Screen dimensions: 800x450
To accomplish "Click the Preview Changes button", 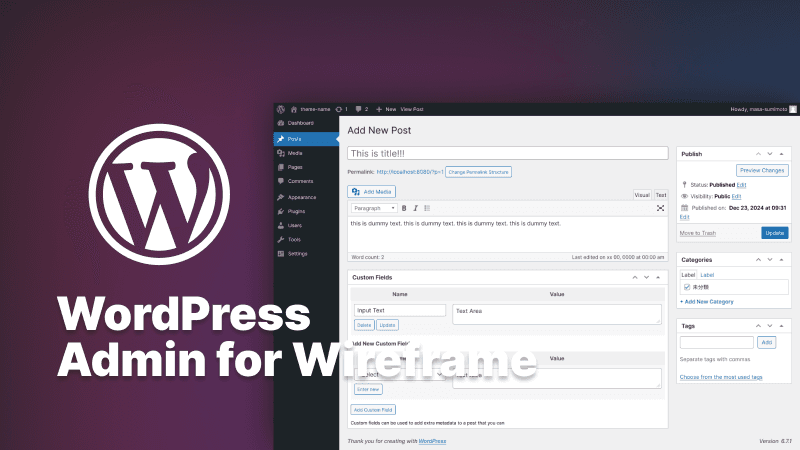I will pos(762,170).
